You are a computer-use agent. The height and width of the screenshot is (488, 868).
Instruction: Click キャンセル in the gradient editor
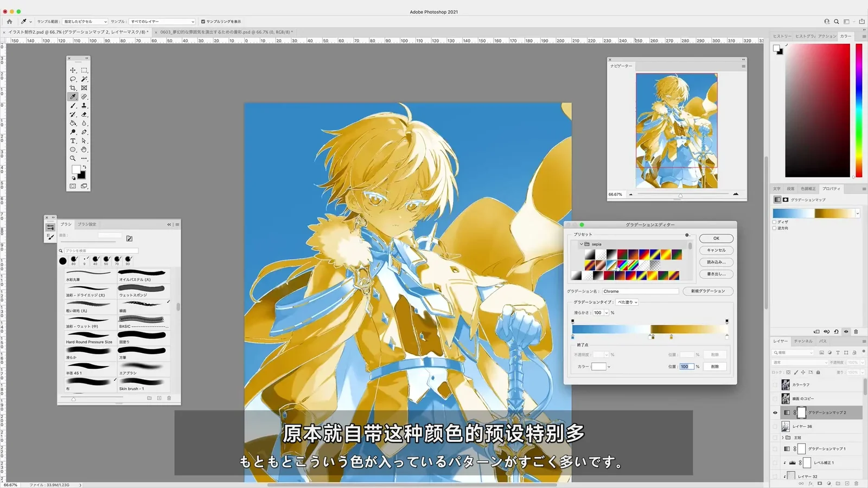pos(716,251)
